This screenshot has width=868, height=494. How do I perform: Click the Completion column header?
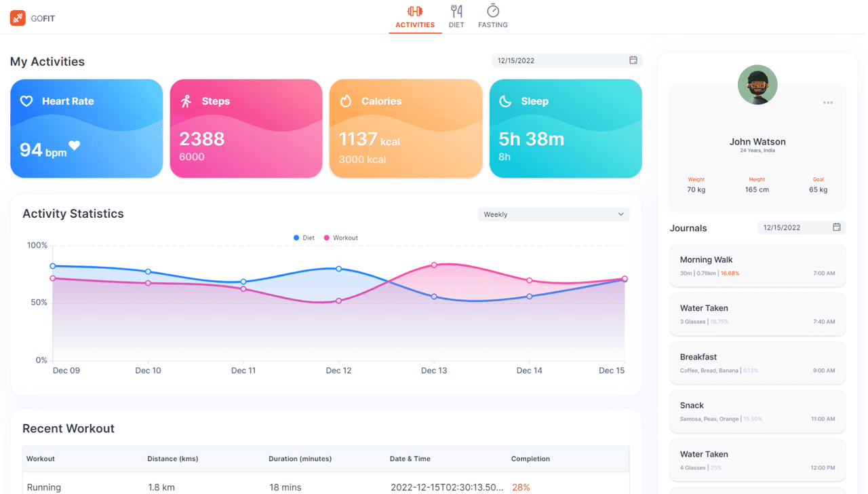[x=530, y=459]
